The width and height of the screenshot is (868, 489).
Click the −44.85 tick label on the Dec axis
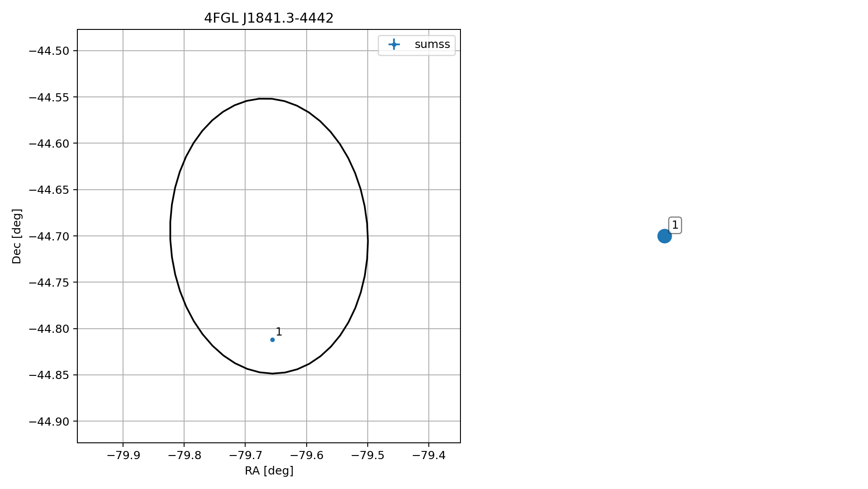coord(49,375)
